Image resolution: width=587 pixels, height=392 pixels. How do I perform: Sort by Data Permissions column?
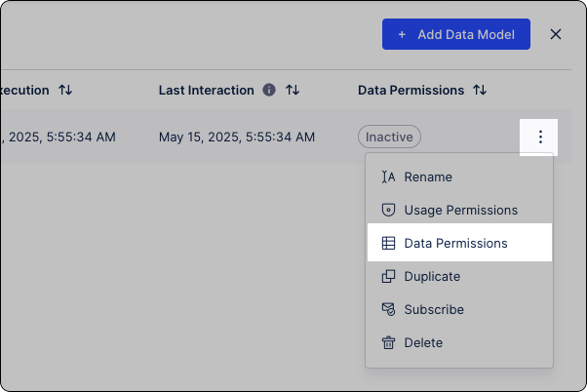point(480,90)
